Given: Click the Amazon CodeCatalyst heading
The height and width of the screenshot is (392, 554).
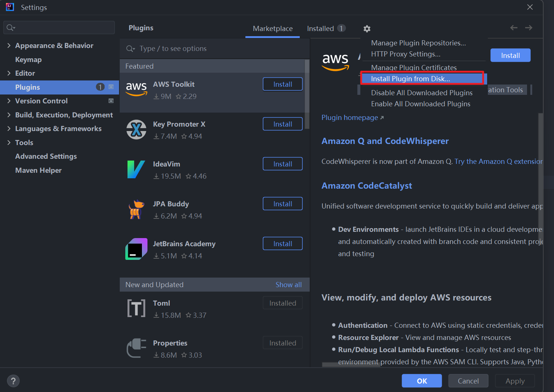Looking at the screenshot, I should point(367,186).
